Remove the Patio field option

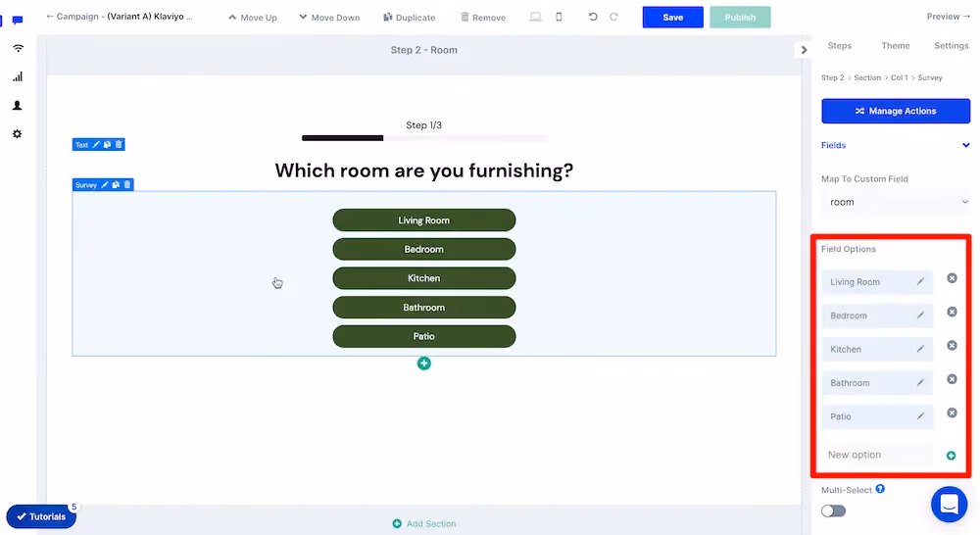[952, 413]
